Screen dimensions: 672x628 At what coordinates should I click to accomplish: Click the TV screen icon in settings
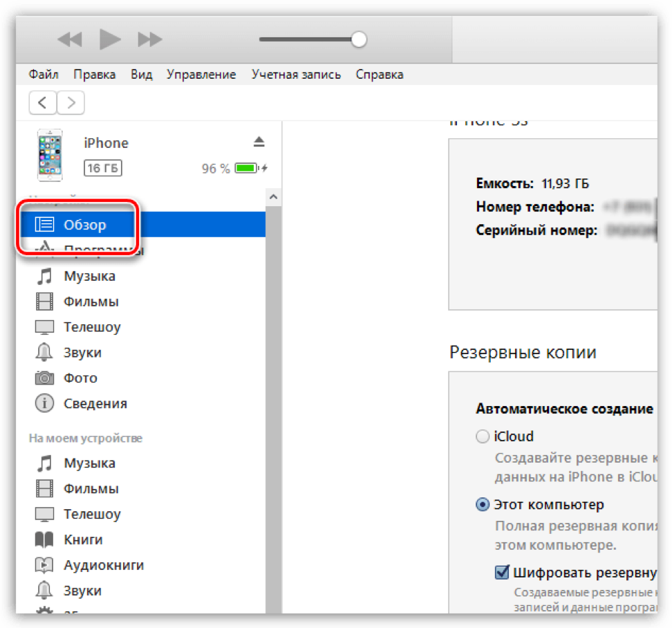click(x=44, y=327)
